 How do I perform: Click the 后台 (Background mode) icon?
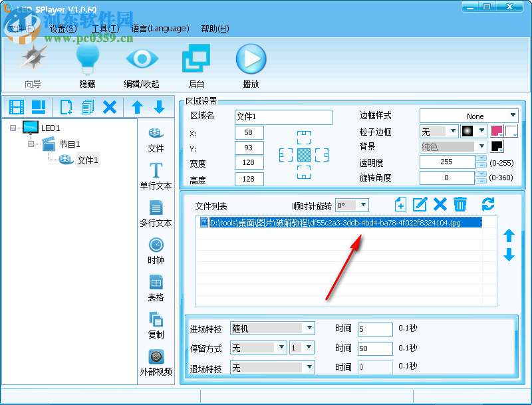point(196,60)
